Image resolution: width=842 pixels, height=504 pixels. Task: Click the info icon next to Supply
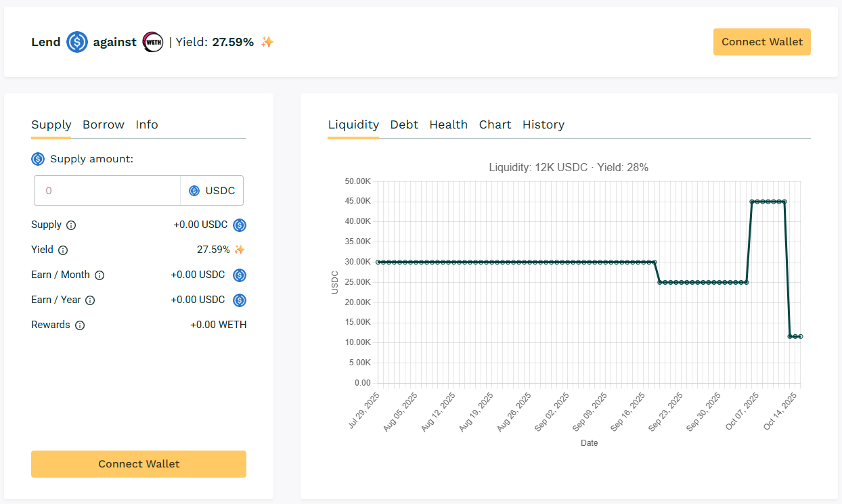[71, 225]
